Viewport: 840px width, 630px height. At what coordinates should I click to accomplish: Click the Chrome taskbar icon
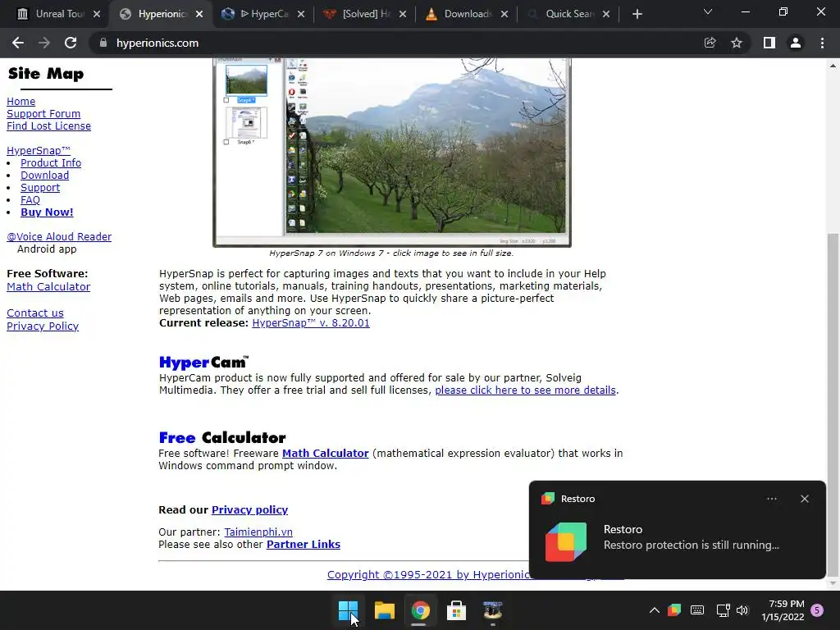point(421,610)
